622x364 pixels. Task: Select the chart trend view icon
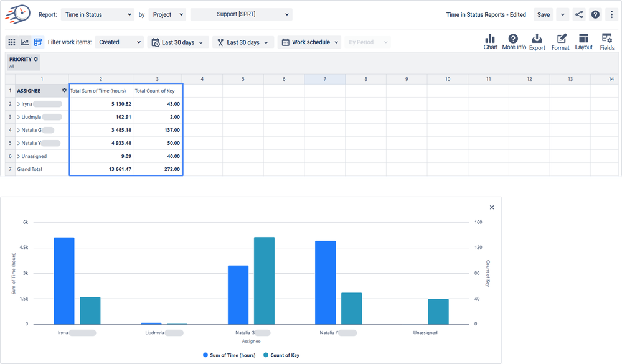[x=24, y=42]
